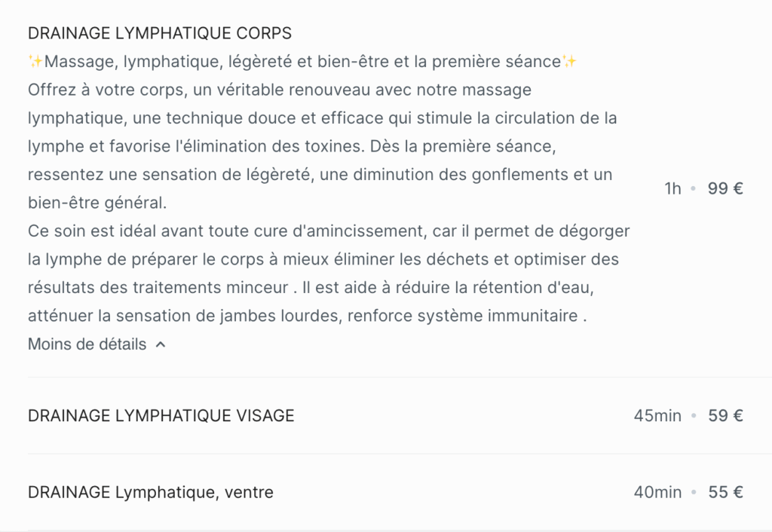Select the 59 € price of the visage service
This screenshot has height=532, width=772.
pos(725,416)
